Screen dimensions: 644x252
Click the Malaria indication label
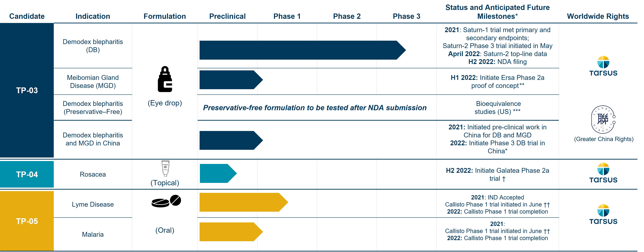93,234
